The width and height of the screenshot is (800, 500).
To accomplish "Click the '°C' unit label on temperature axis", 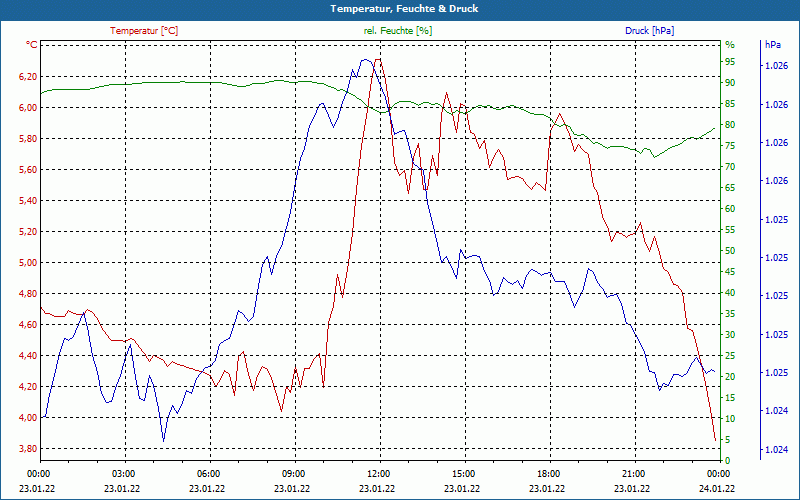I will tap(31, 45).
